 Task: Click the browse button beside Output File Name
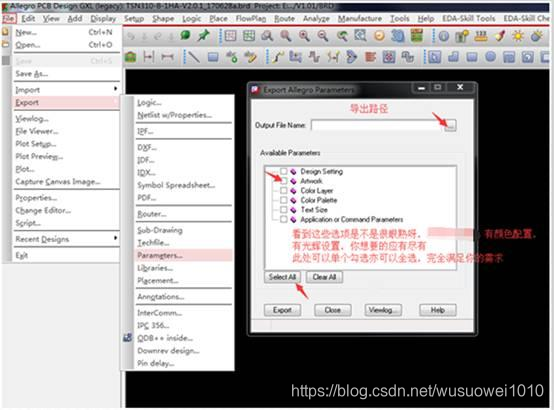(x=450, y=125)
